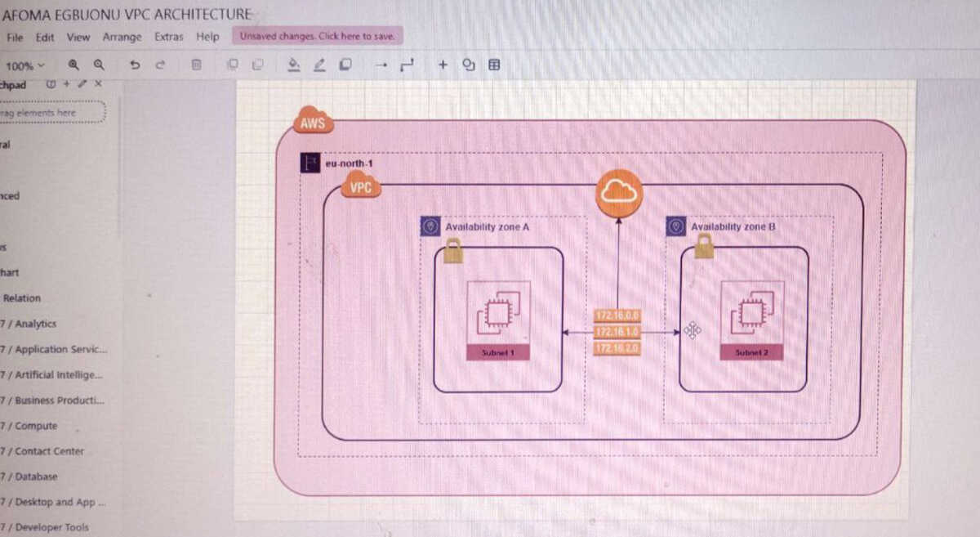Close the Scratchpad with X icon
Viewport: 980px width, 537px height.
pos(98,83)
